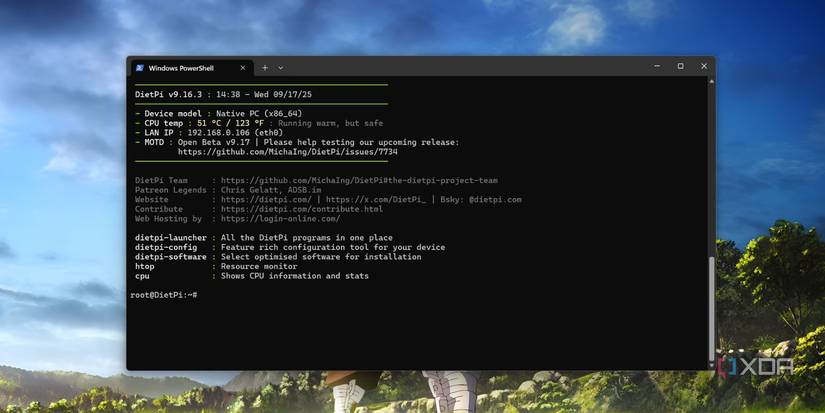
Task: Click 'Running warm, but safe' text
Action: (x=330, y=123)
